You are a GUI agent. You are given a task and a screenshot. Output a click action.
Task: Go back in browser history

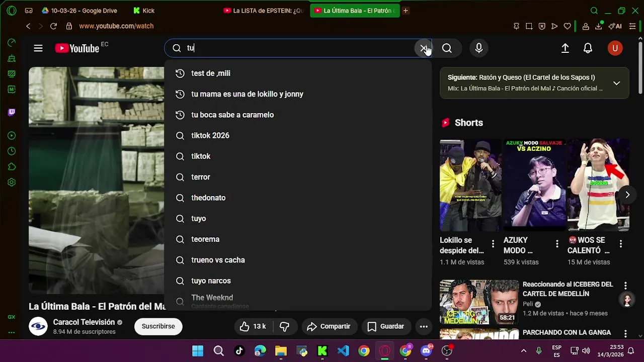tap(28, 26)
